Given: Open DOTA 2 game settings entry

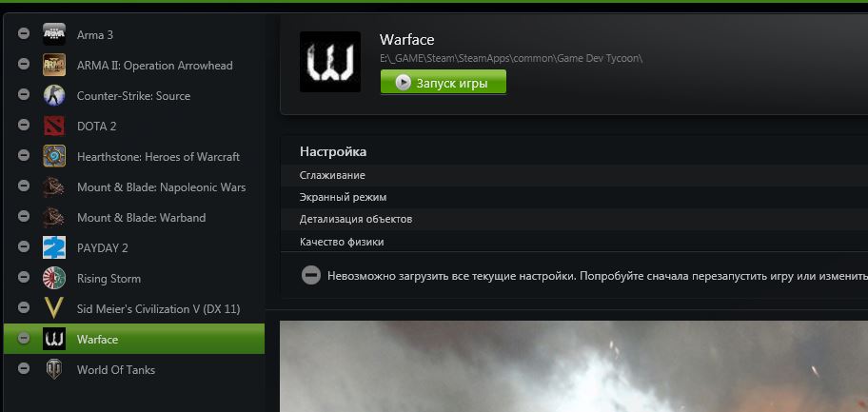Looking at the screenshot, I should (x=134, y=126).
